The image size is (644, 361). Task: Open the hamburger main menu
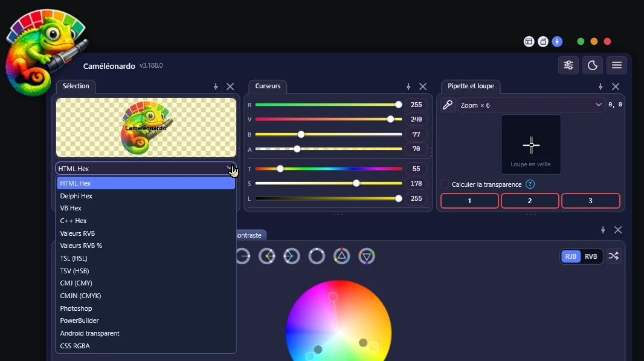(617, 65)
